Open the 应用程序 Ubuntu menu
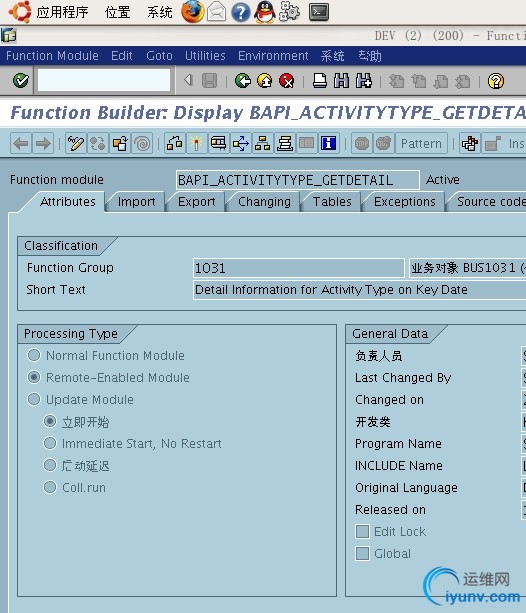This screenshot has height=613, width=526. tap(62, 12)
